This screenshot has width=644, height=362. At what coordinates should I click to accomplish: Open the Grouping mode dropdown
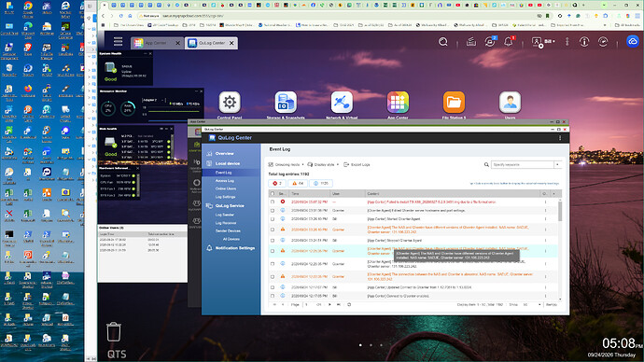coord(286,164)
